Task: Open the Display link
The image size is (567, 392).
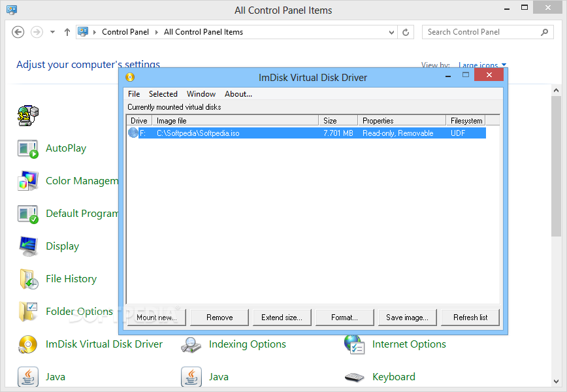Action: coord(62,246)
